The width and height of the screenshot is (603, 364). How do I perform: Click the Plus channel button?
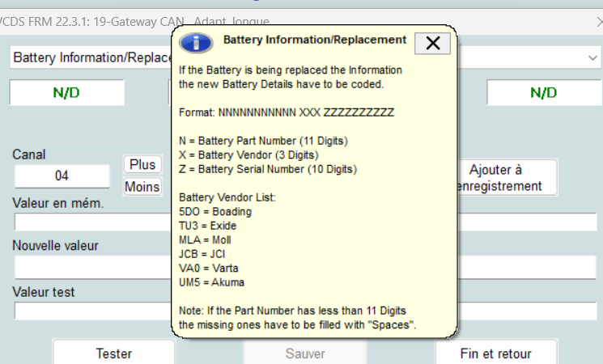pyautogui.click(x=142, y=164)
